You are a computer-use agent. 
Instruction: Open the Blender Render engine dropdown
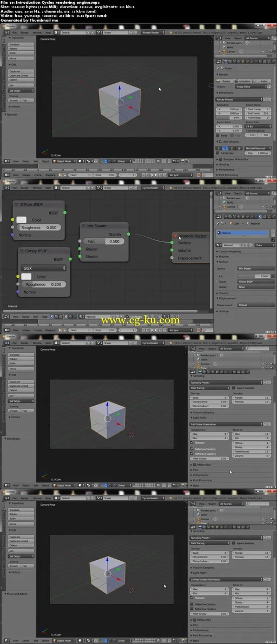click(x=154, y=32)
